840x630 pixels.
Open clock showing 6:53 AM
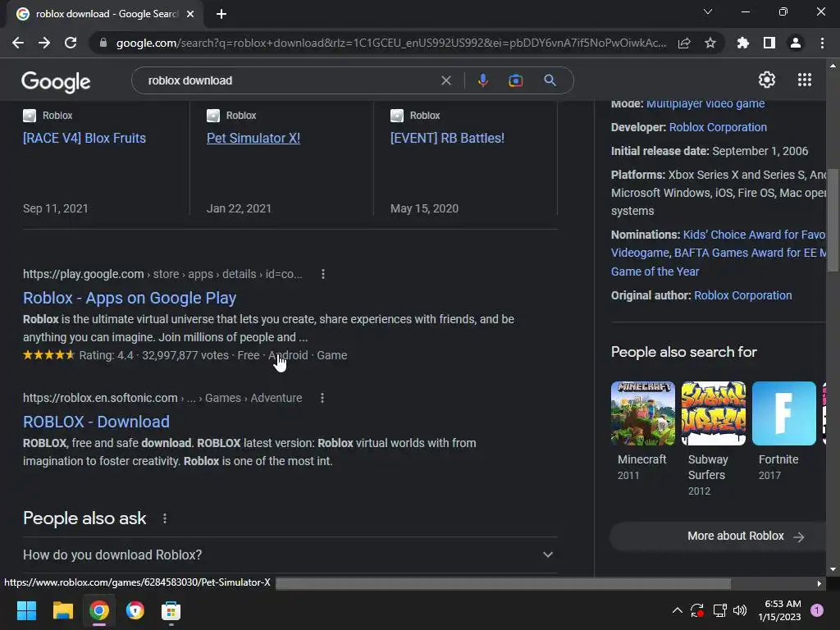point(780,610)
